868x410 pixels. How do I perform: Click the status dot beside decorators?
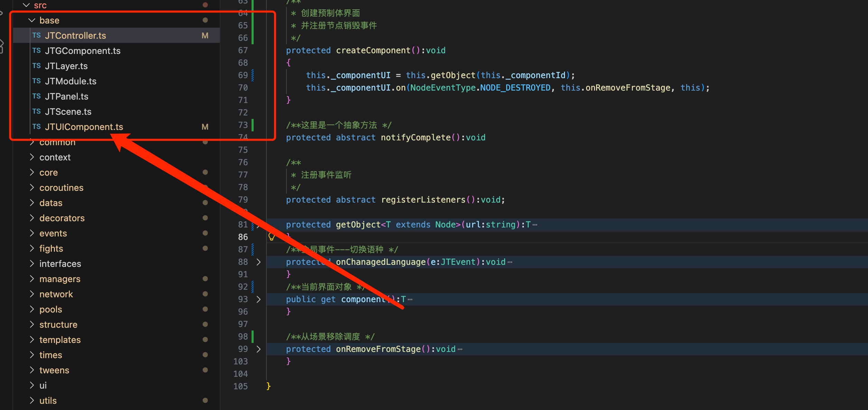click(205, 218)
